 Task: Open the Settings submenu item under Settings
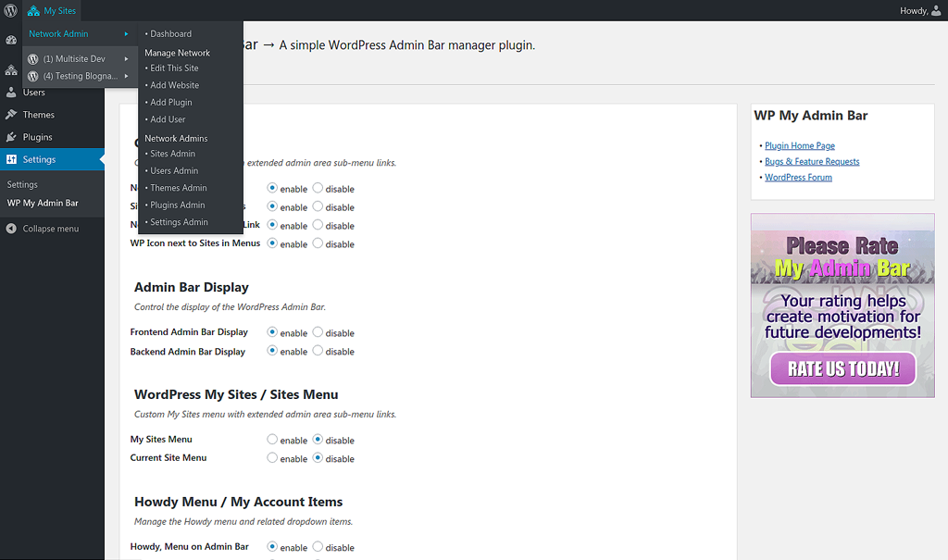[x=22, y=184]
